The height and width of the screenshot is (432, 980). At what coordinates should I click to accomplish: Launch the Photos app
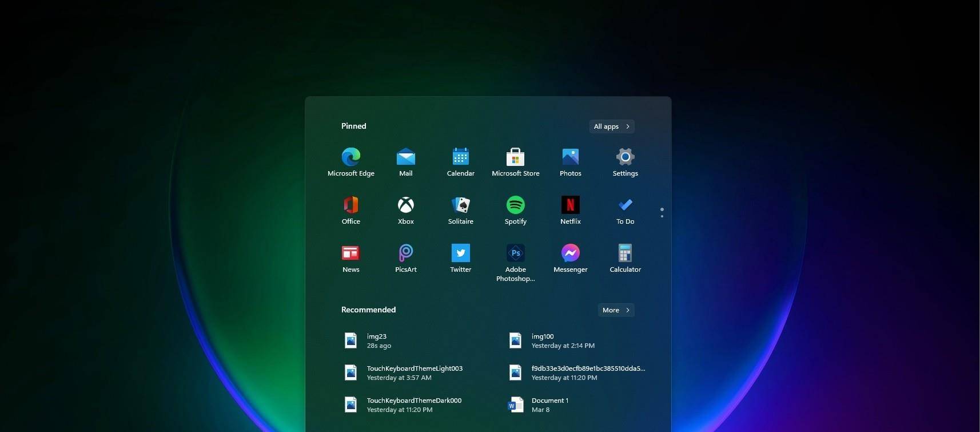571,162
